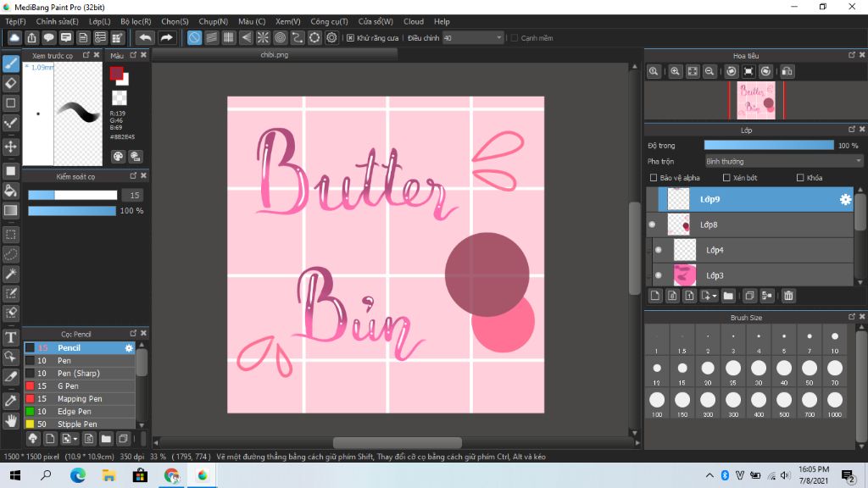Enable the Bảo vệ alpha checkbox
The width and height of the screenshot is (868, 488).
click(x=653, y=178)
